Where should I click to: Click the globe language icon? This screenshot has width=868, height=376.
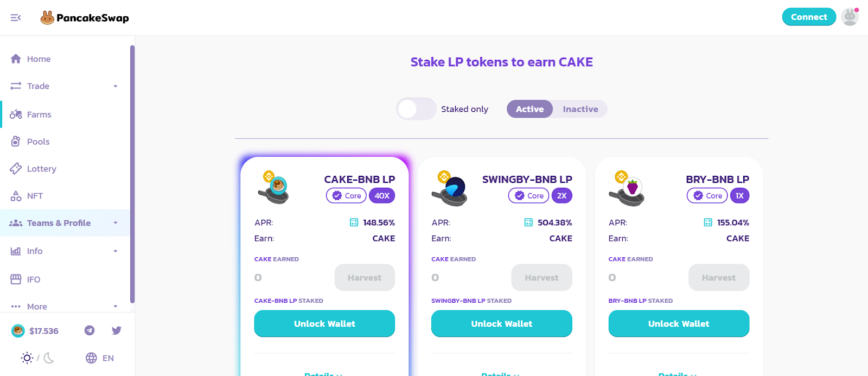click(91, 358)
